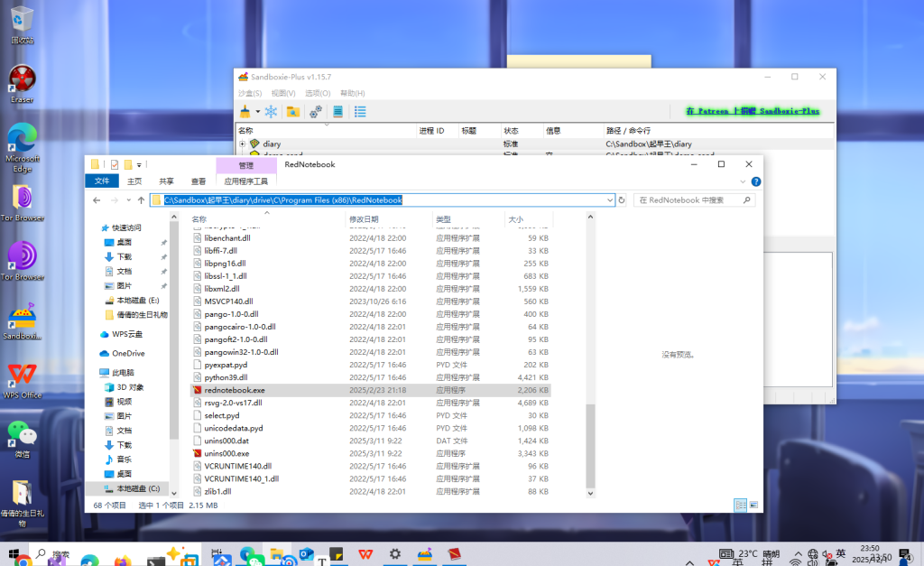924x566 pixels.
Task: Click the gears settings icon in Sandboxie toolbar
Action: pos(316,112)
